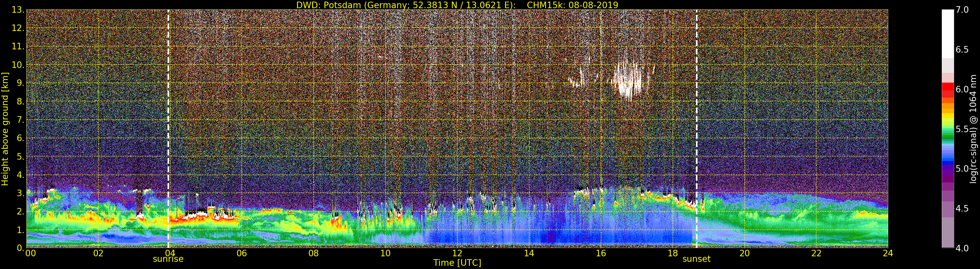Click the time axis tick '14'
Image resolution: width=980 pixels, height=269 pixels.
pos(529,253)
